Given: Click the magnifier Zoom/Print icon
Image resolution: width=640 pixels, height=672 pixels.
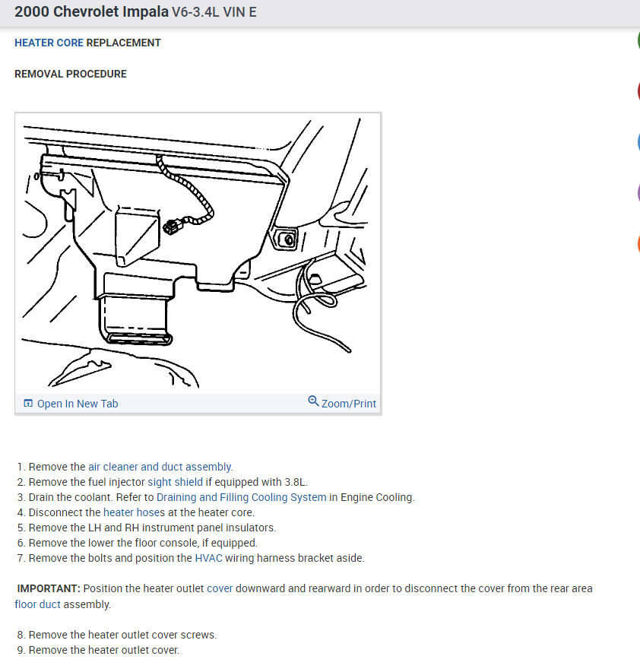Looking at the screenshot, I should click(x=313, y=401).
